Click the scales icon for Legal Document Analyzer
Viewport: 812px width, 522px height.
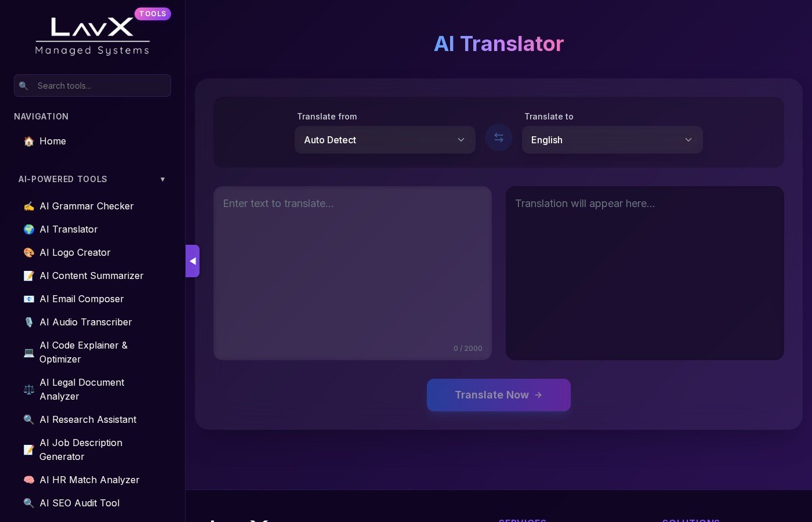click(x=29, y=390)
